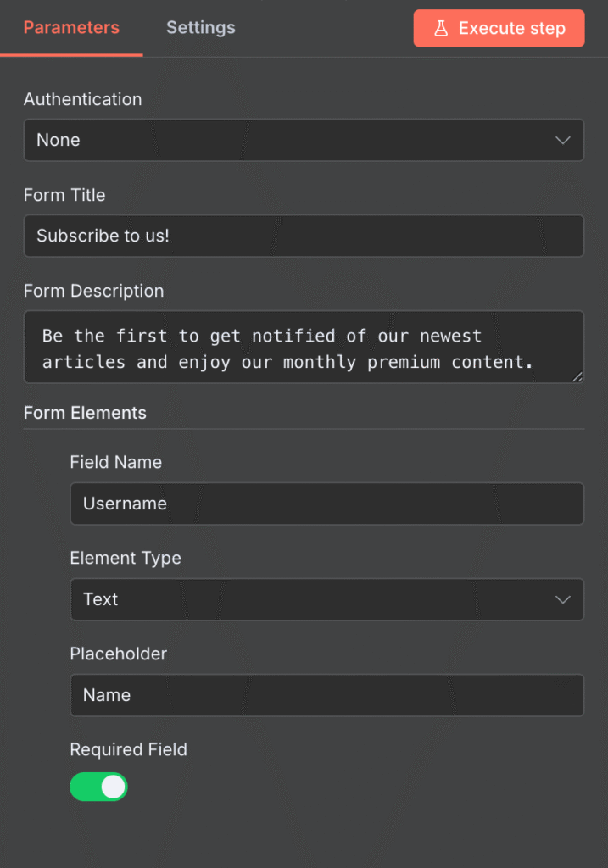Click the Username value in Field Name
This screenshot has height=868, width=608.
point(125,504)
